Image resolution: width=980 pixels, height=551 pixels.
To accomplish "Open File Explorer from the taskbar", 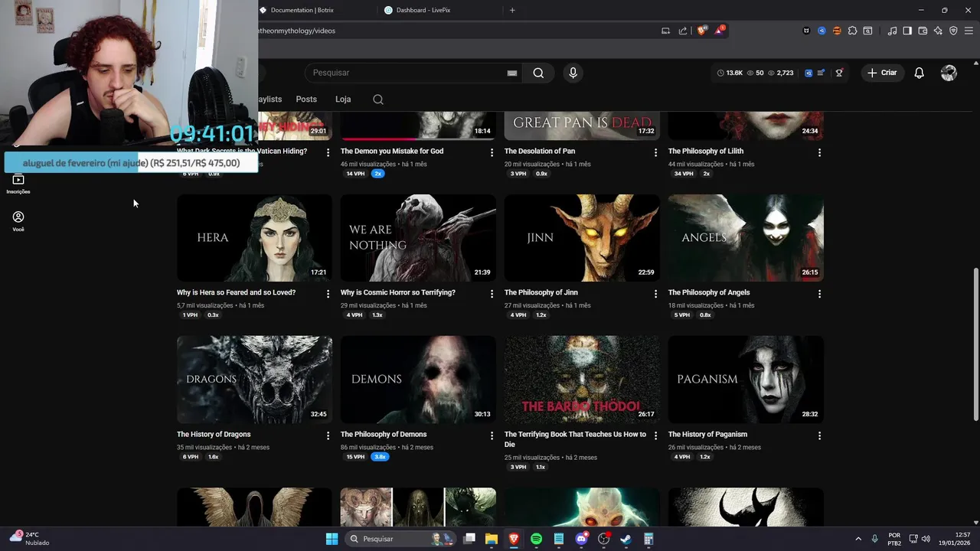I will click(491, 539).
